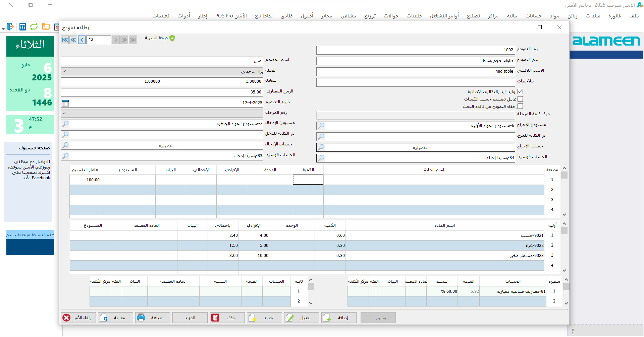The height and width of the screenshot is (337, 644).
Task: Enable عامل تقسيم حسب الكميات checkbox
Action: [x=520, y=99]
